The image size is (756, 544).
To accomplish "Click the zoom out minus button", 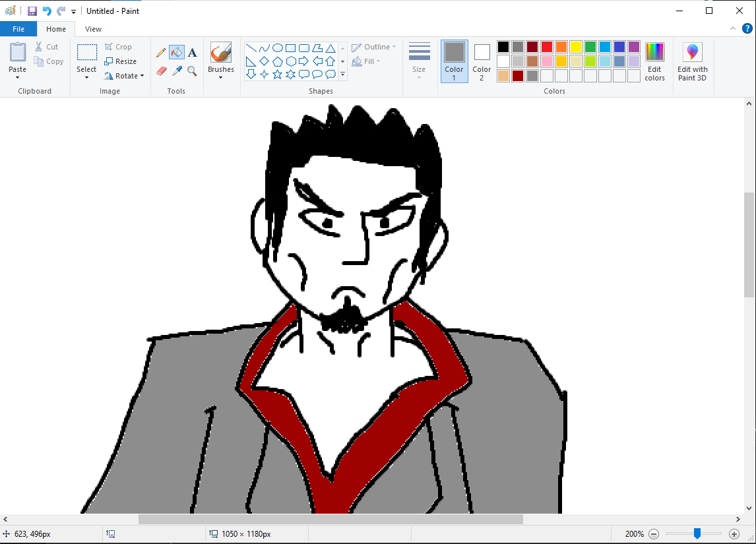I will (x=654, y=534).
